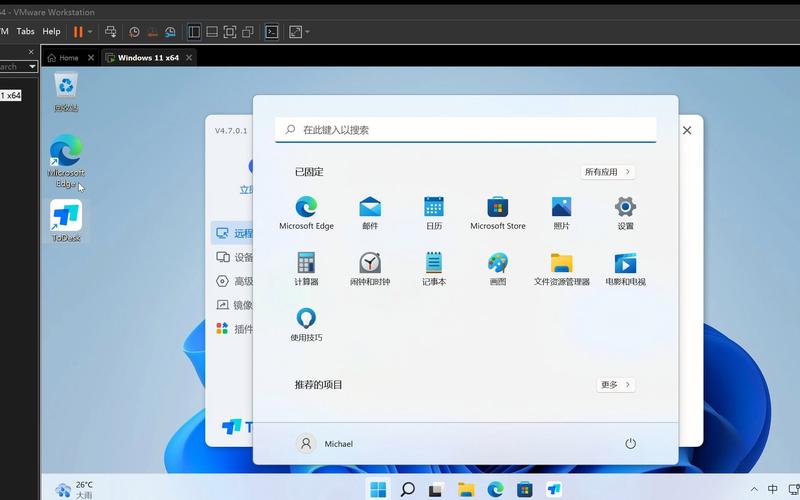Open 所有应用 all apps list
Image resolution: width=800 pixels, height=500 pixels.
608,172
